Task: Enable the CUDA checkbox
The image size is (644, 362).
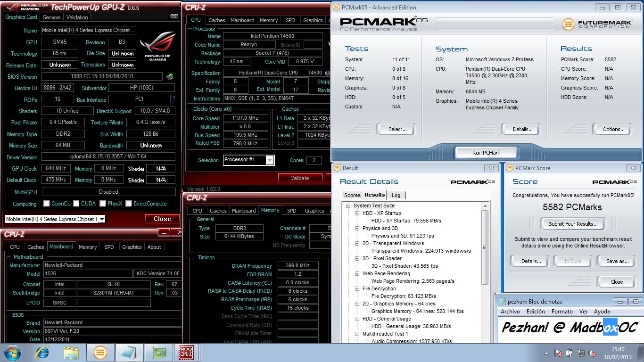Action: click(76, 204)
